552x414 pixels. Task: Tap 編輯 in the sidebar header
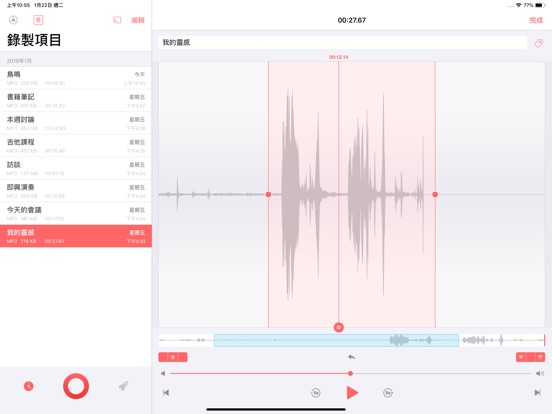138,20
